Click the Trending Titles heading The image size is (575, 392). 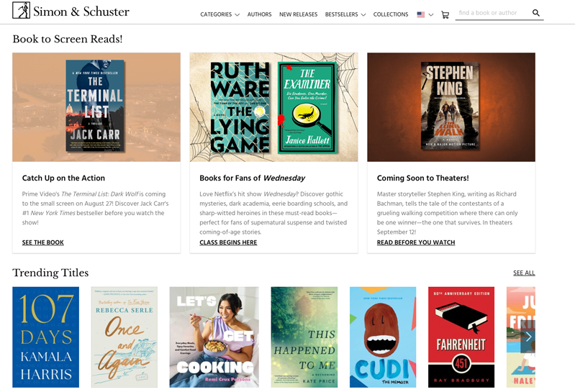tap(50, 273)
